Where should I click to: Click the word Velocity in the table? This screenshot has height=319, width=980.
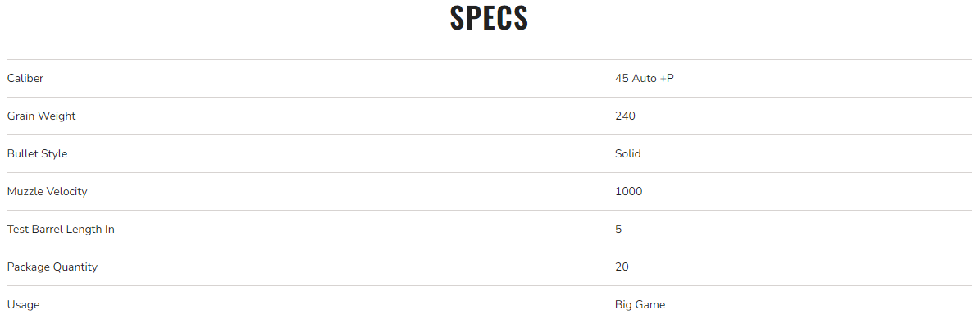coord(66,191)
